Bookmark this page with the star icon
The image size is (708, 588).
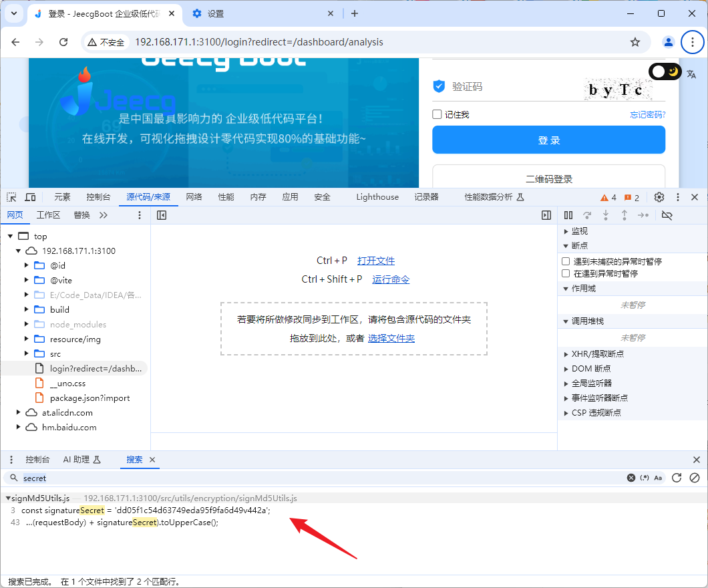[635, 42]
